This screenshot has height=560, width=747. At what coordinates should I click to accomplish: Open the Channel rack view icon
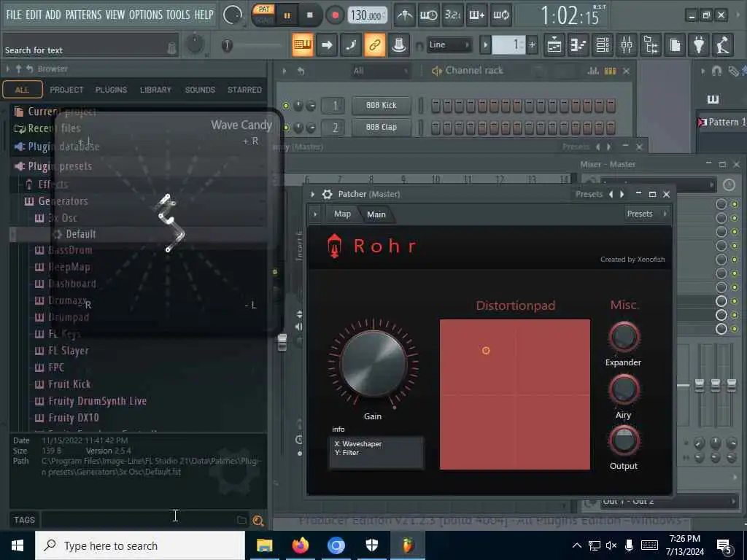tap(603, 45)
